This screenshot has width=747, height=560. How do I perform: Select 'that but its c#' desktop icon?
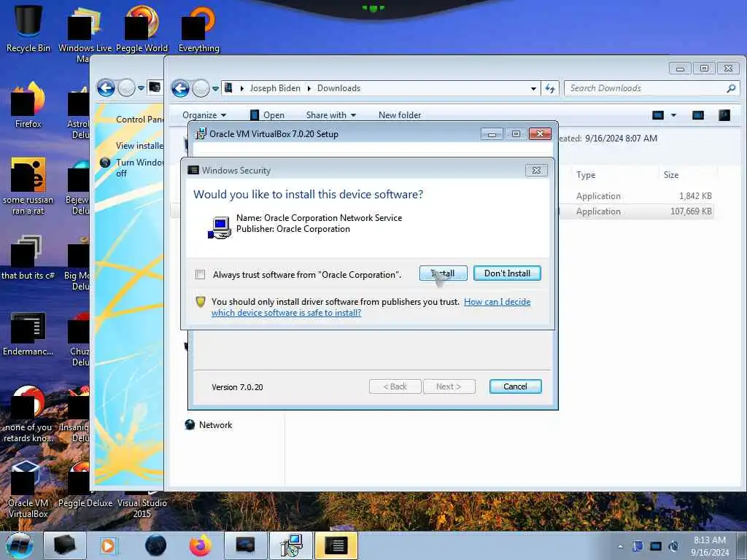28,257
